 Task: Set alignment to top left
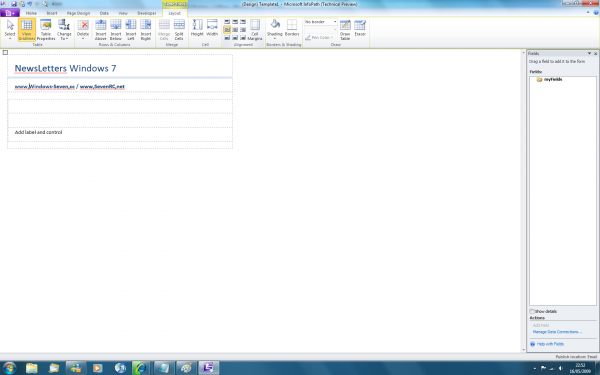click(227, 22)
